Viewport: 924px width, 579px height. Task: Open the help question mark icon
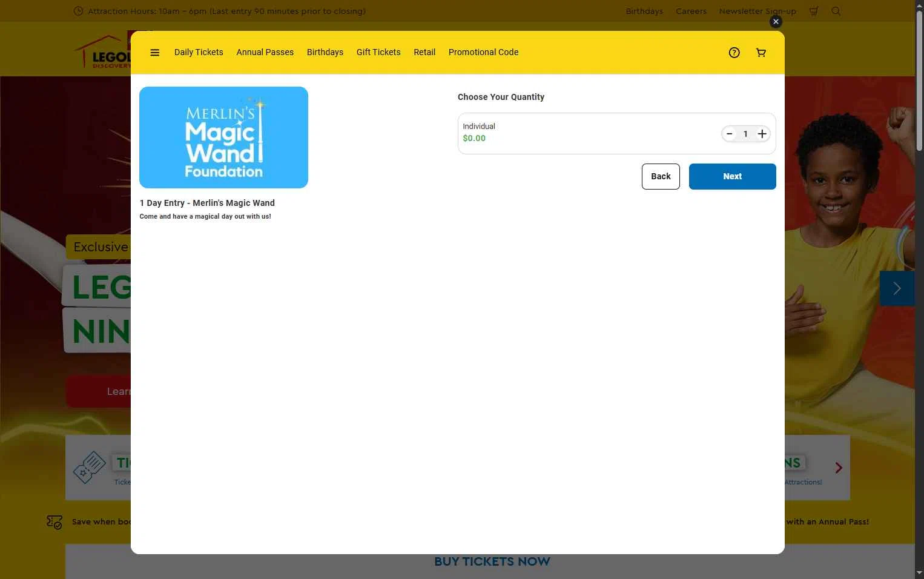click(x=734, y=53)
